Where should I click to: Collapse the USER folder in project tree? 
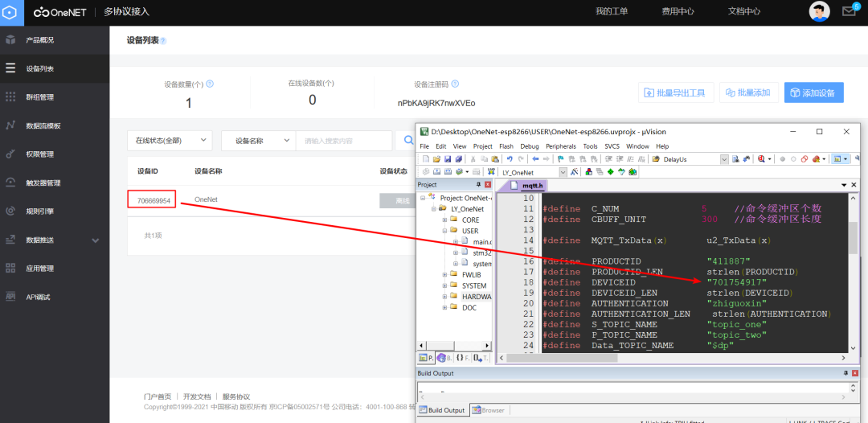[x=444, y=231]
